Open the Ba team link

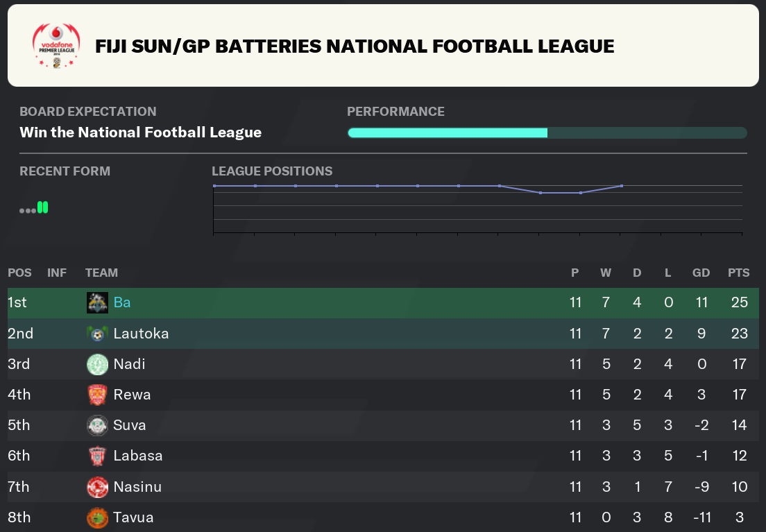coord(121,302)
